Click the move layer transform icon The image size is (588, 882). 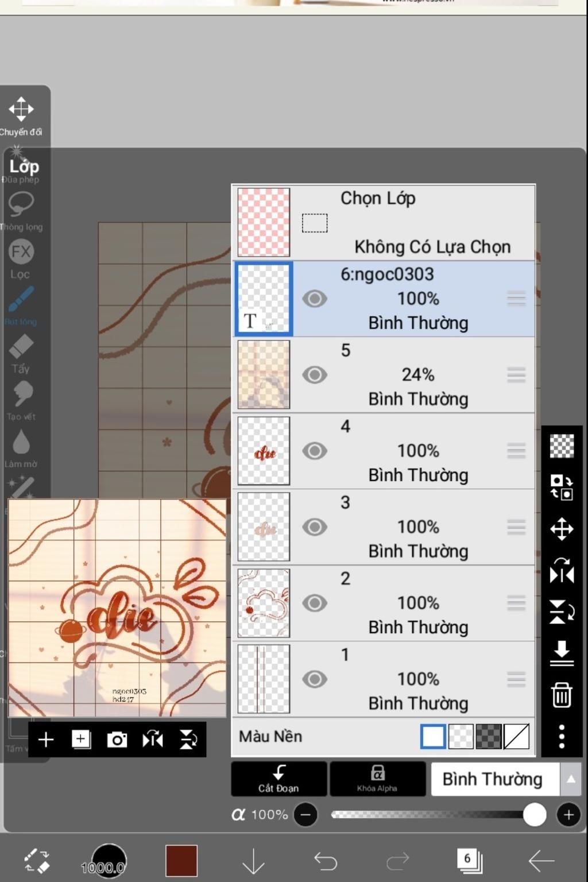562,529
